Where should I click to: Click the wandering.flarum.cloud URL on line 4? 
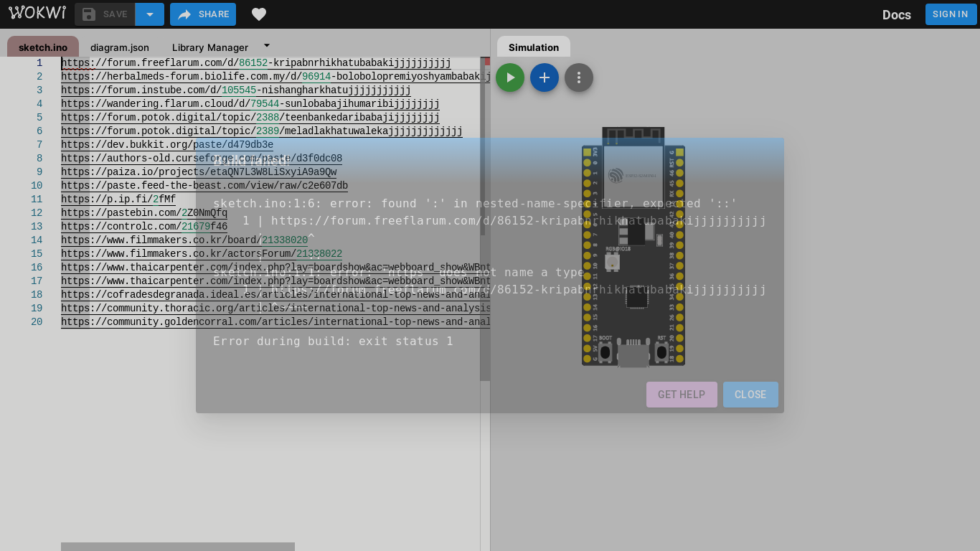coord(250,104)
